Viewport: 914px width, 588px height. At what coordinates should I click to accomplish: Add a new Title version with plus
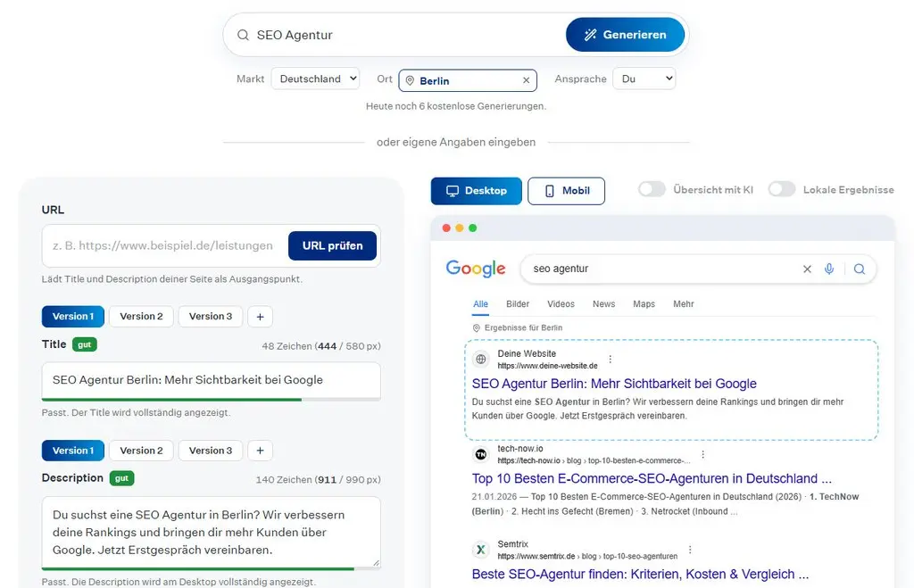[x=260, y=317]
